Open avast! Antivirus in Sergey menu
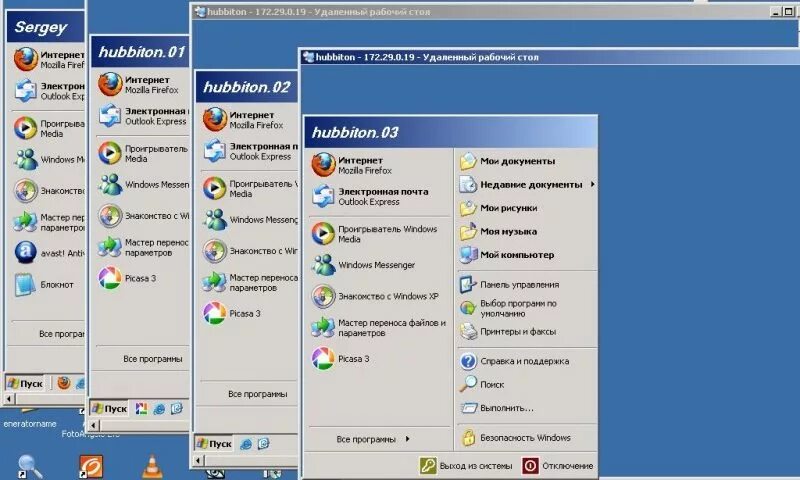Screen dimensions: 800x480 [48, 253]
